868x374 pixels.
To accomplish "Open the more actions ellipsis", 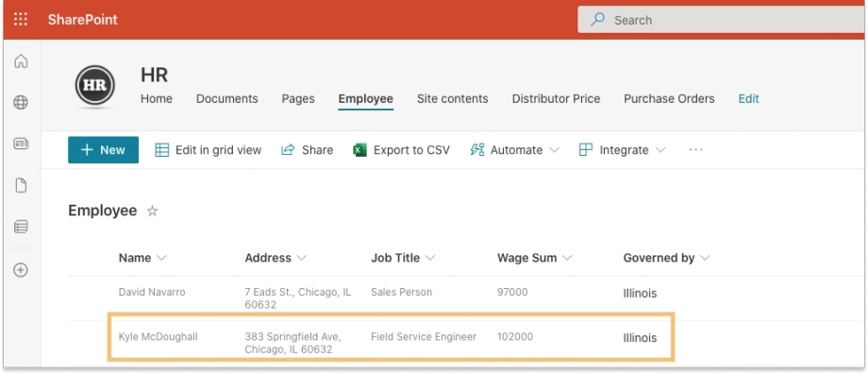I will point(696,149).
